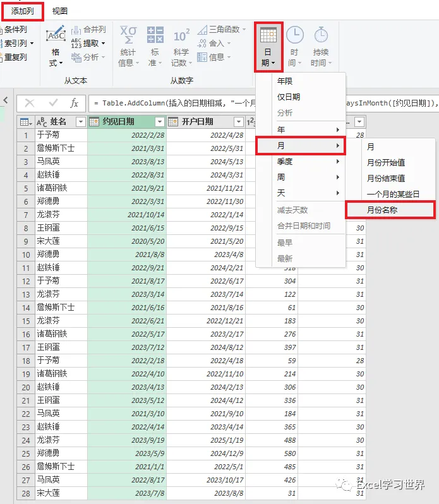The height and width of the screenshot is (504, 439).
Task: Click the 持续时间 stopwatch icon
Action: pyautogui.click(x=321, y=35)
